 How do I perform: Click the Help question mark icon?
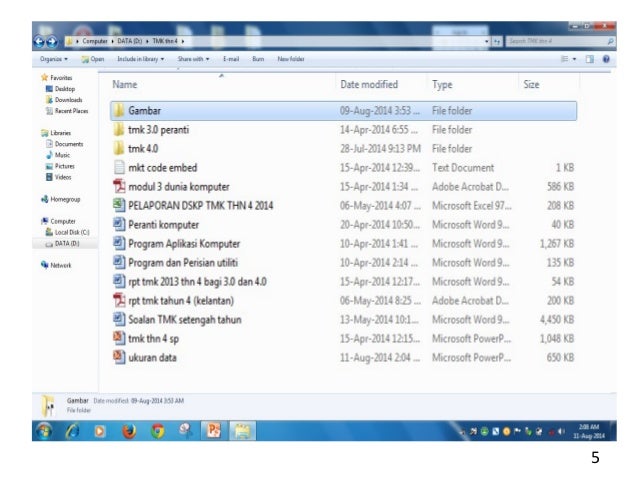coord(606,58)
